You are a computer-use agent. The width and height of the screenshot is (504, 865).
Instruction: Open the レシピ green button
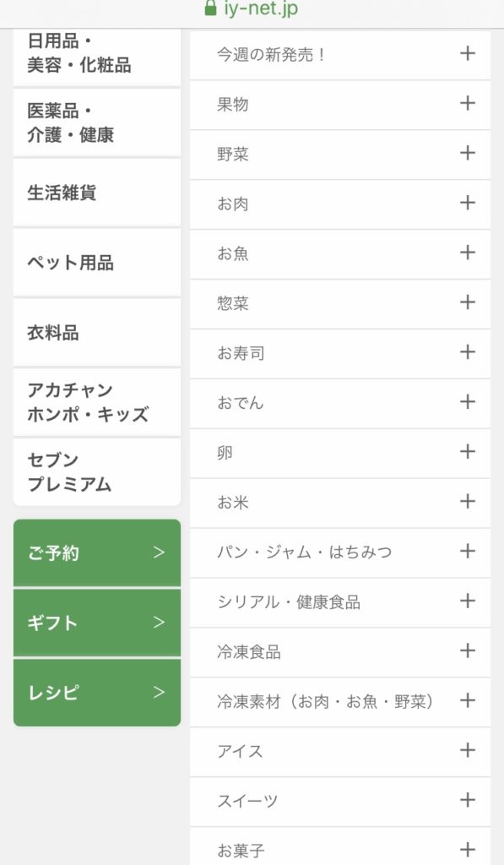coord(97,693)
